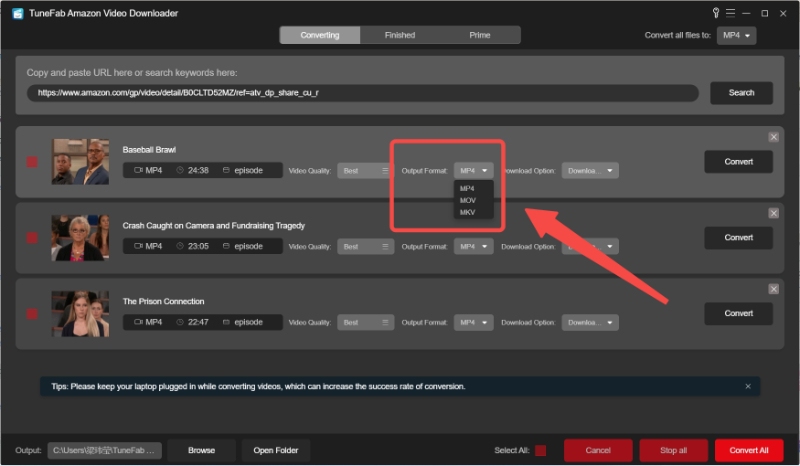
Task: Open Video Quality dropdown for Crash Caught on Camera
Action: [365, 247]
